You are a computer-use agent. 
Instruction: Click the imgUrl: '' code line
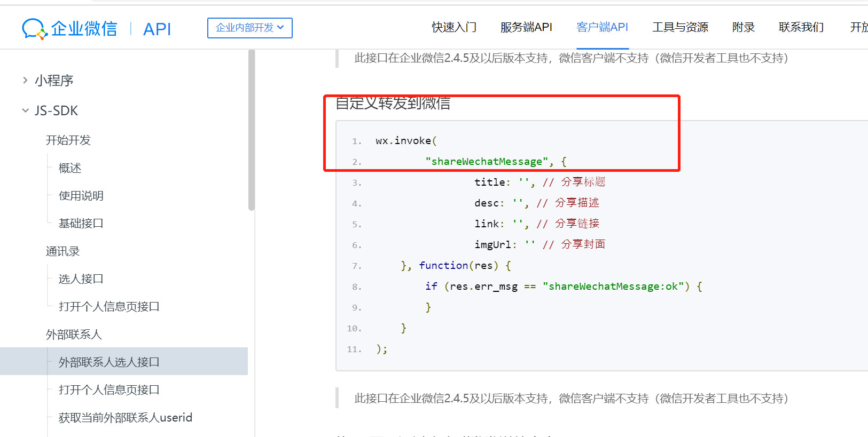point(540,245)
